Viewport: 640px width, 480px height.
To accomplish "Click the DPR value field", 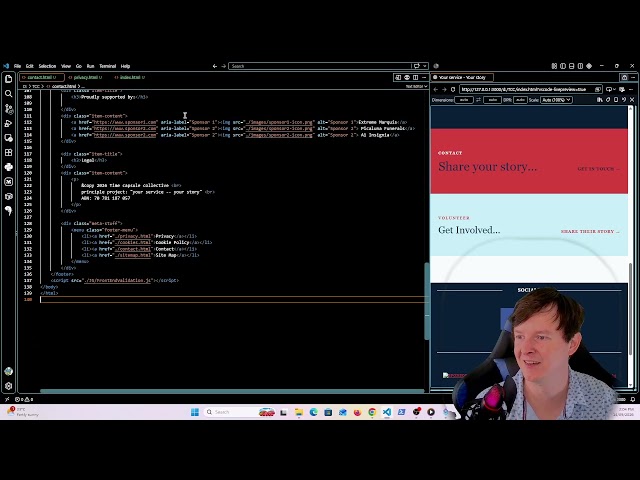I will coord(520,100).
